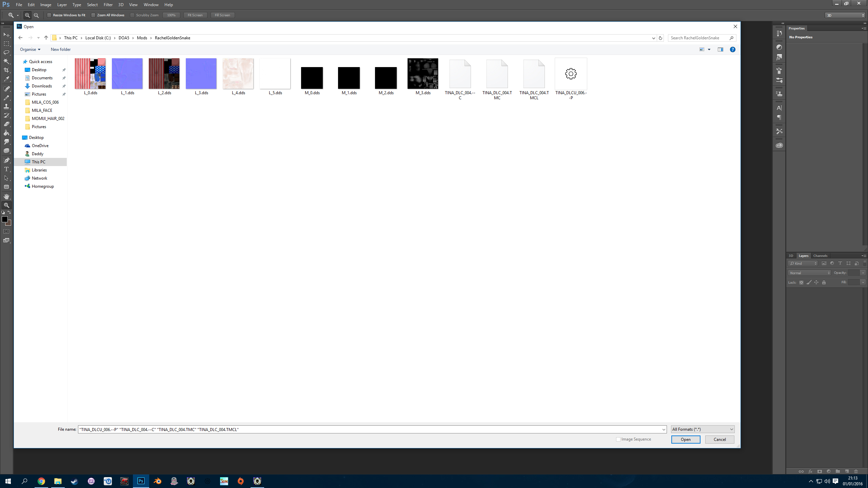The image size is (868, 488).
Task: Open the recent locations dropdown arrow
Action: coord(38,38)
